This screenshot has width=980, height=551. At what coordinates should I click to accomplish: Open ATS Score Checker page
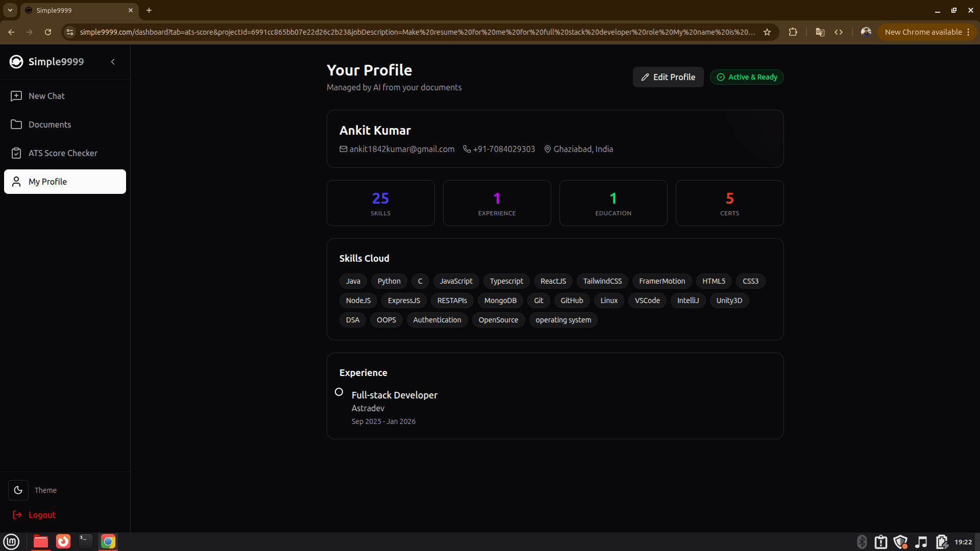pyautogui.click(x=62, y=153)
